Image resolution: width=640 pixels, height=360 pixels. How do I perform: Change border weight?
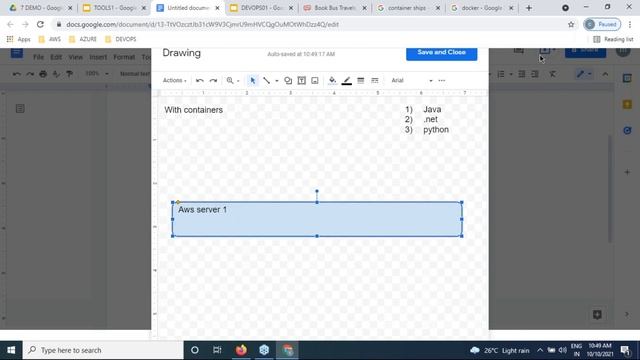click(360, 80)
